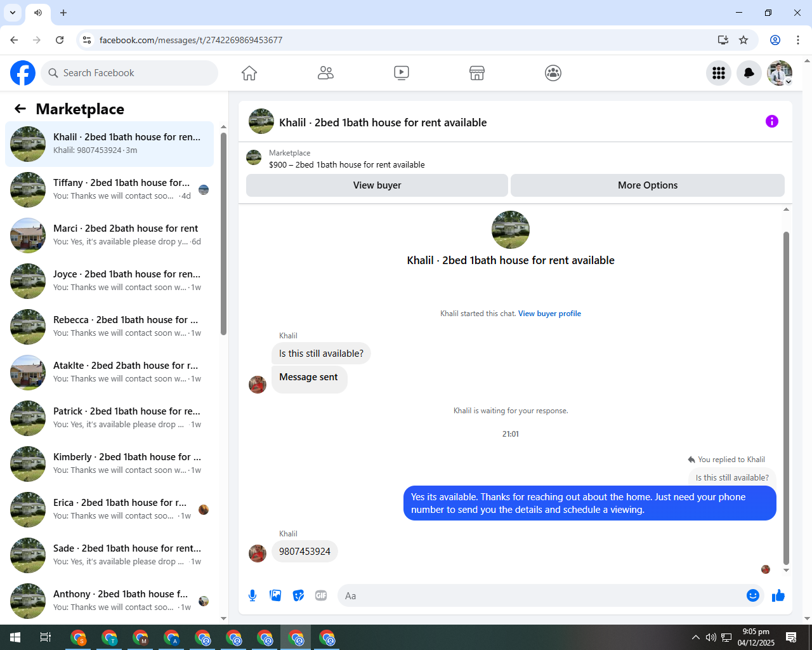Image resolution: width=812 pixels, height=650 pixels.
Task: Open Rebecca conversation in the list
Action: pos(109,327)
